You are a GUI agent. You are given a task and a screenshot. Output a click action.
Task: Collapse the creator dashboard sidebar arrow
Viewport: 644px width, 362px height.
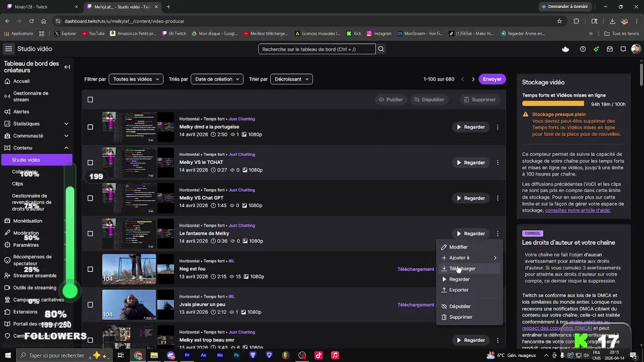click(67, 67)
